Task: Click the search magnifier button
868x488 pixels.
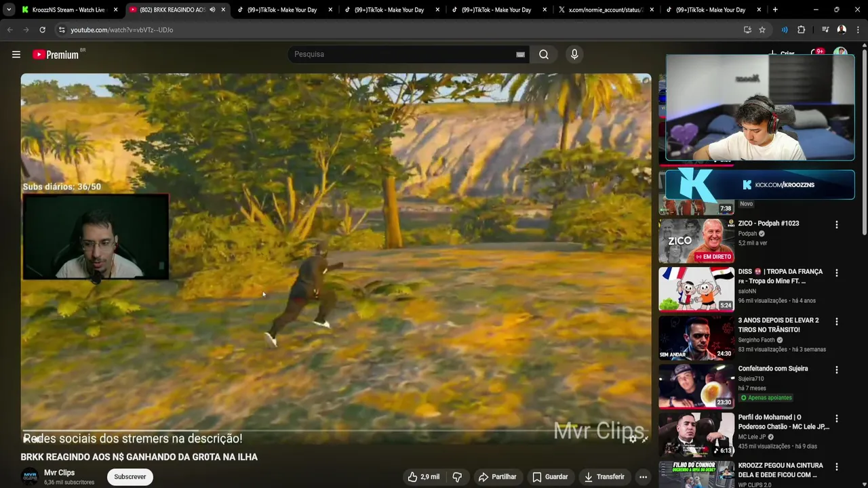Action: click(544, 54)
